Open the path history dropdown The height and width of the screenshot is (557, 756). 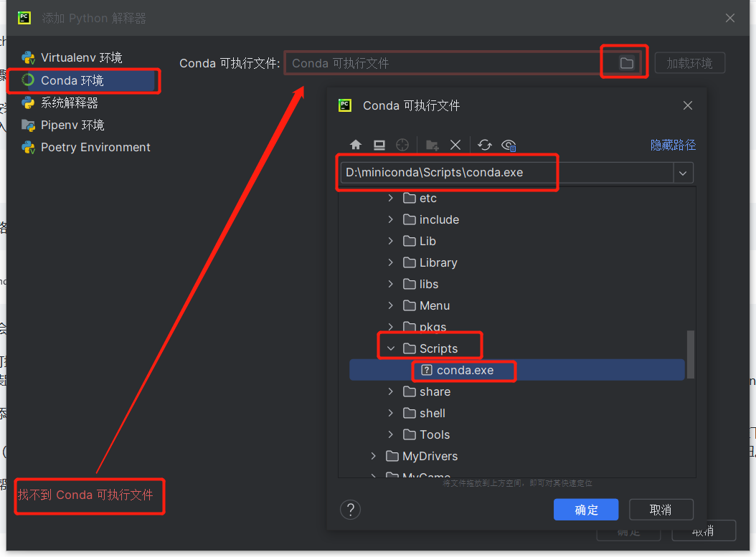[x=683, y=173]
